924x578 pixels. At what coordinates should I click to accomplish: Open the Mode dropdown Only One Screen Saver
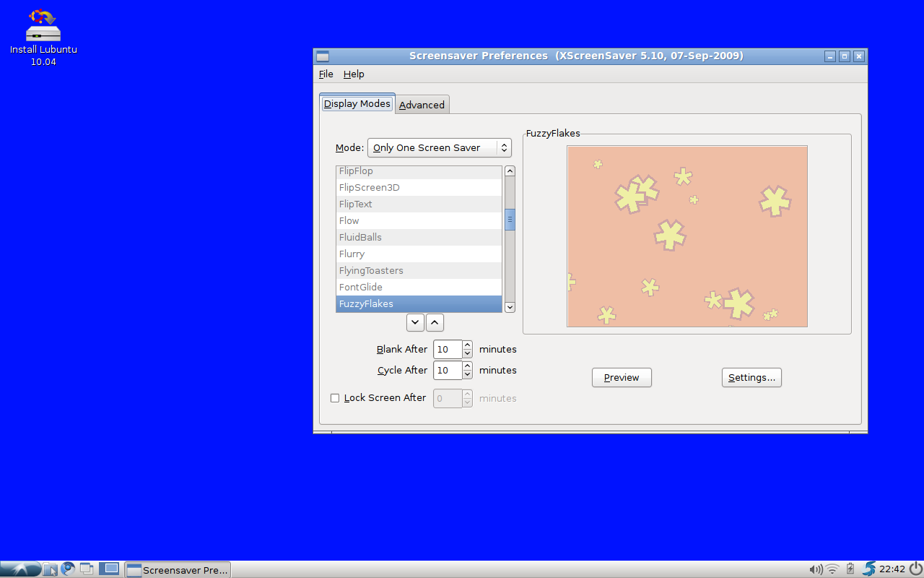[x=440, y=147]
